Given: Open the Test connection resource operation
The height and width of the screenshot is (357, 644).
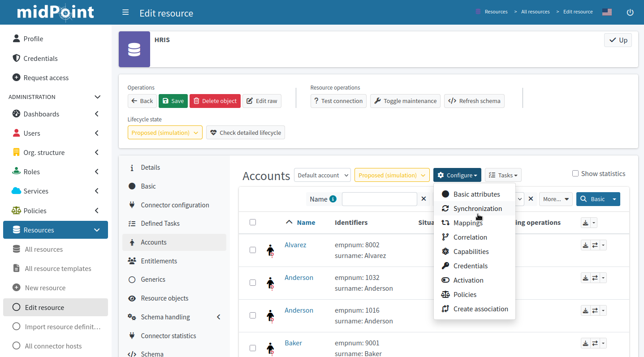Looking at the screenshot, I should tap(338, 101).
